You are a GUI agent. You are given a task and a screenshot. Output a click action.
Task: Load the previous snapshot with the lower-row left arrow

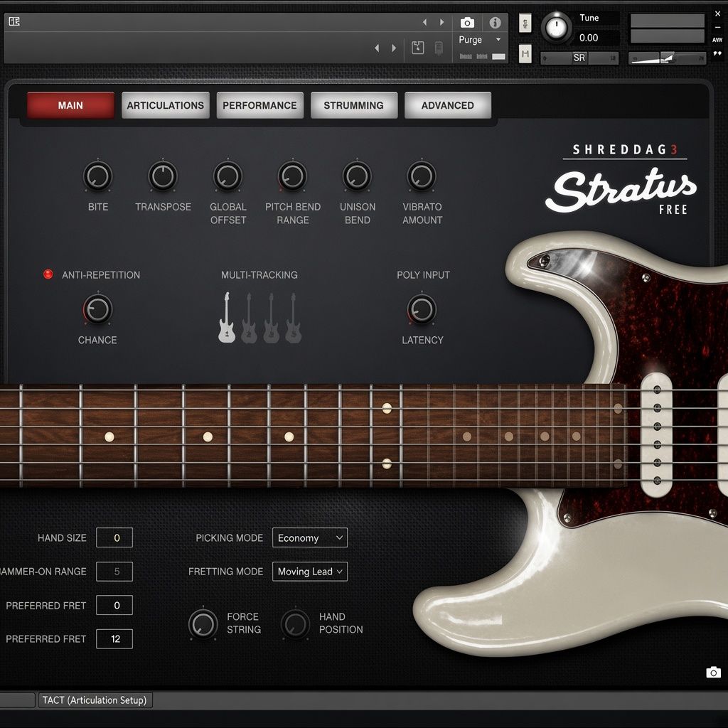(377, 48)
